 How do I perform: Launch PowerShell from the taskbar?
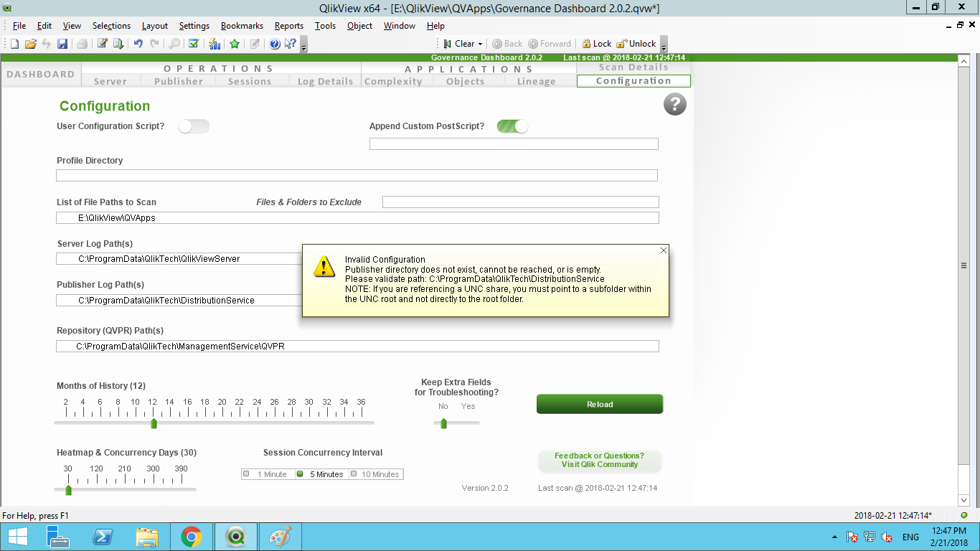[103, 537]
